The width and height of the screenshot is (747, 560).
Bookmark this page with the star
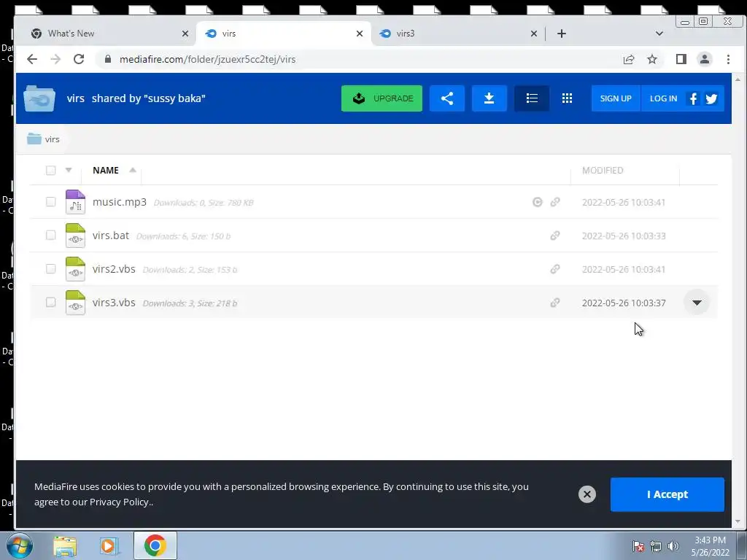click(651, 59)
